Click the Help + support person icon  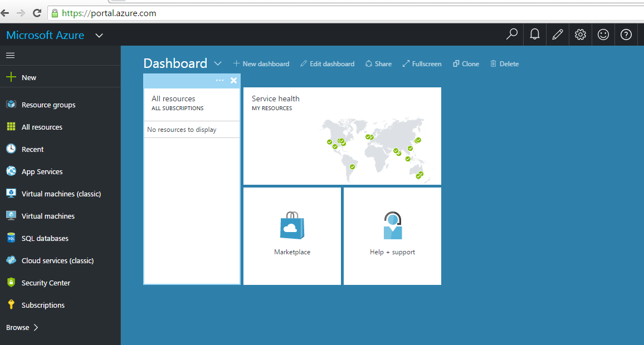[393, 225]
